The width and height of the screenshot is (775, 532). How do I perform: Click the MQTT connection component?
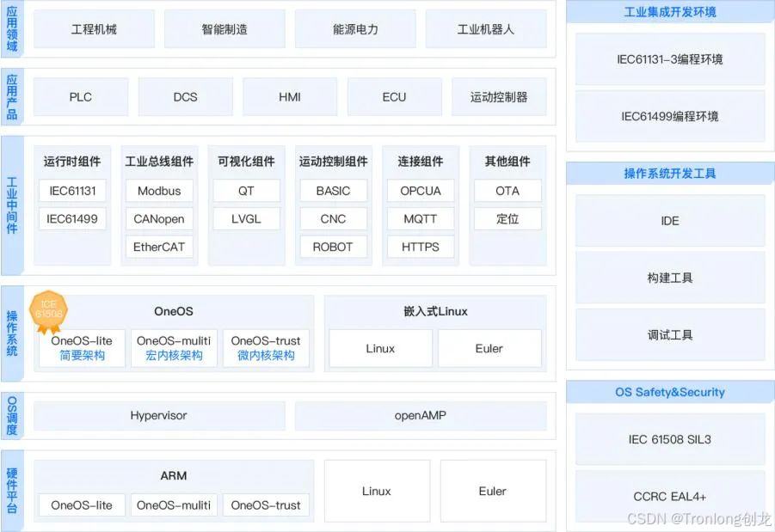coord(421,219)
